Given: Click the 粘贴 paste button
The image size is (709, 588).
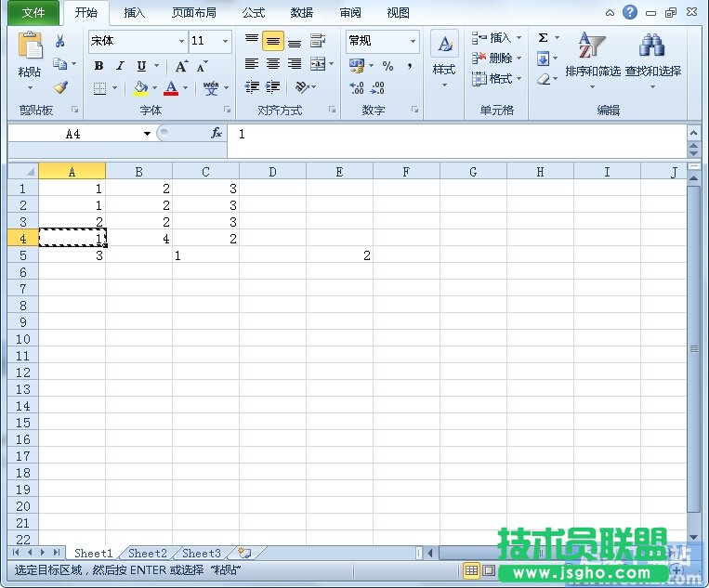Looking at the screenshot, I should point(30,60).
